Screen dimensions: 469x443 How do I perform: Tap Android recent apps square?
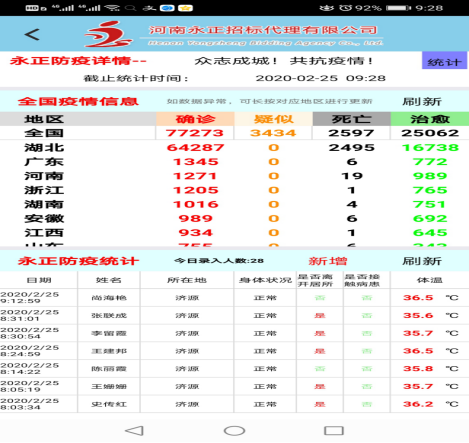coord(334,430)
